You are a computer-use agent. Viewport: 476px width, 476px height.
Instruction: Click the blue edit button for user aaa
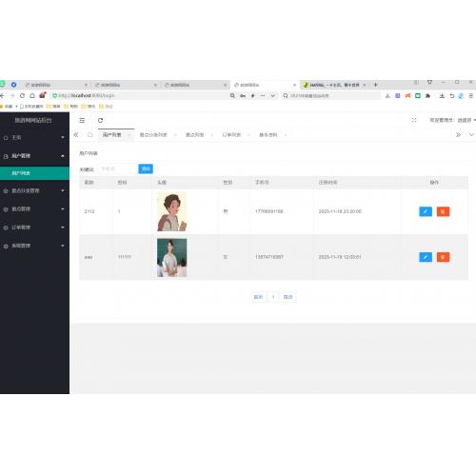(x=426, y=257)
